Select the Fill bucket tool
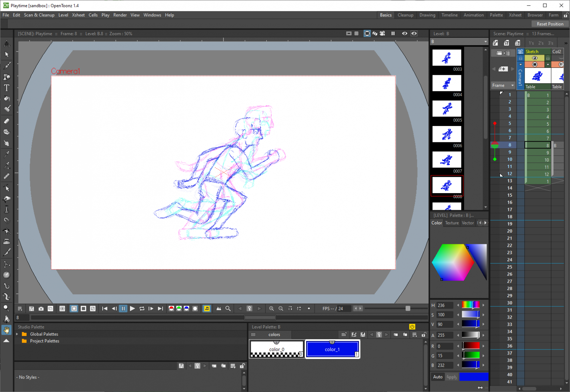 [x=7, y=99]
